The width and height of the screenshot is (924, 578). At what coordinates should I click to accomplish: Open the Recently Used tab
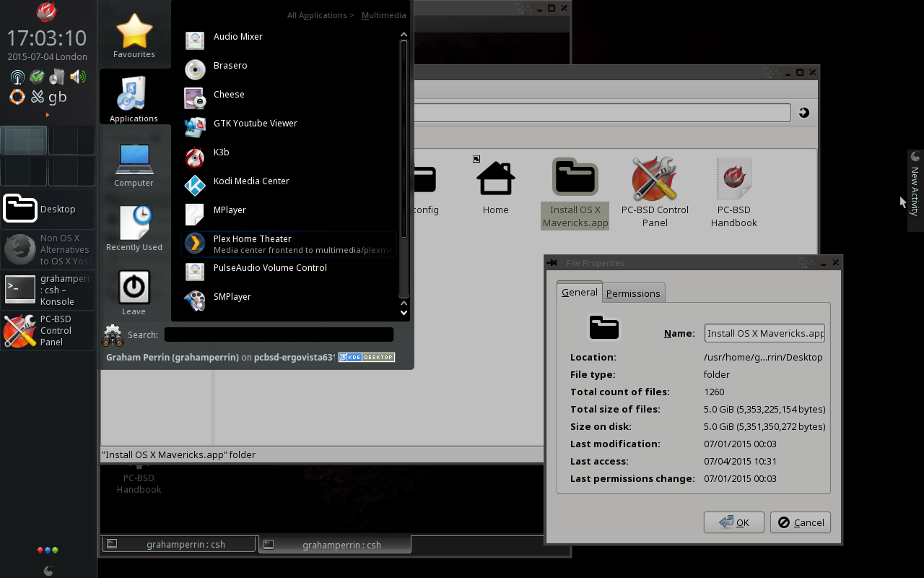[134, 228]
